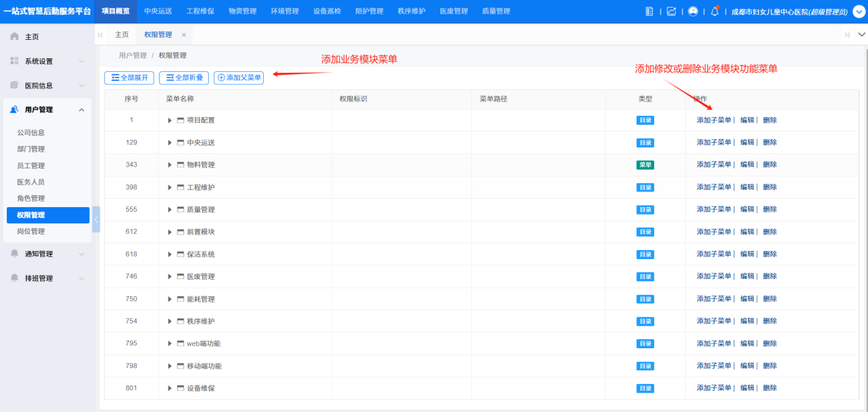Open the document report icon in header

click(650, 12)
